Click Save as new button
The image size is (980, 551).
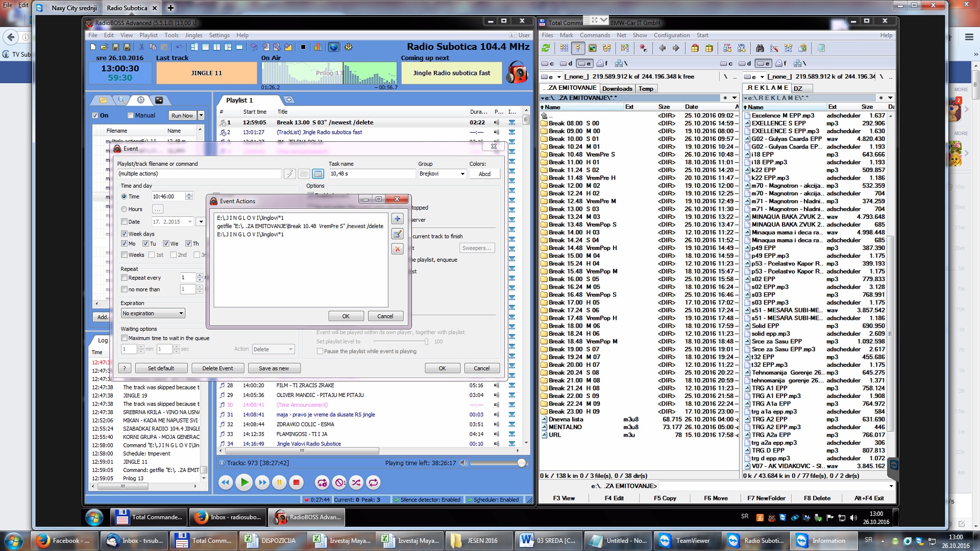coord(274,368)
